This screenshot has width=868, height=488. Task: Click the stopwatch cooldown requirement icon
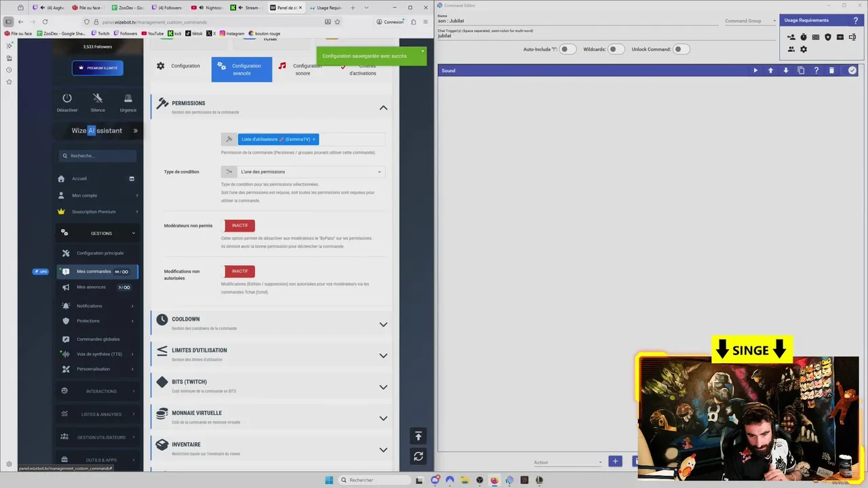coord(804,37)
